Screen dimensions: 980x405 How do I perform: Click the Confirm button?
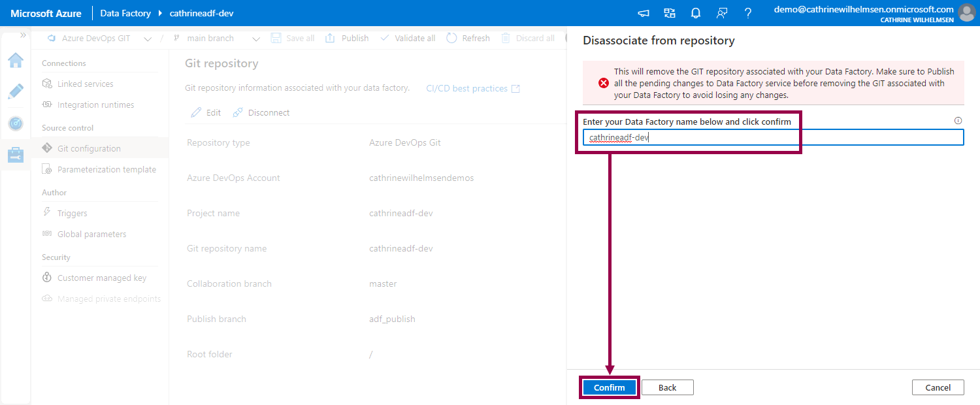(x=609, y=387)
